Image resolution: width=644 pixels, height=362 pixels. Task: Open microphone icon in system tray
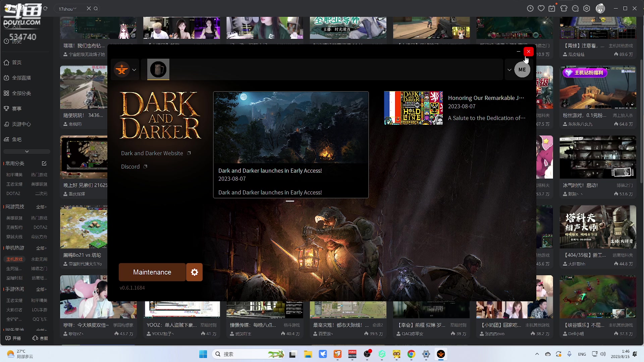pos(569,354)
